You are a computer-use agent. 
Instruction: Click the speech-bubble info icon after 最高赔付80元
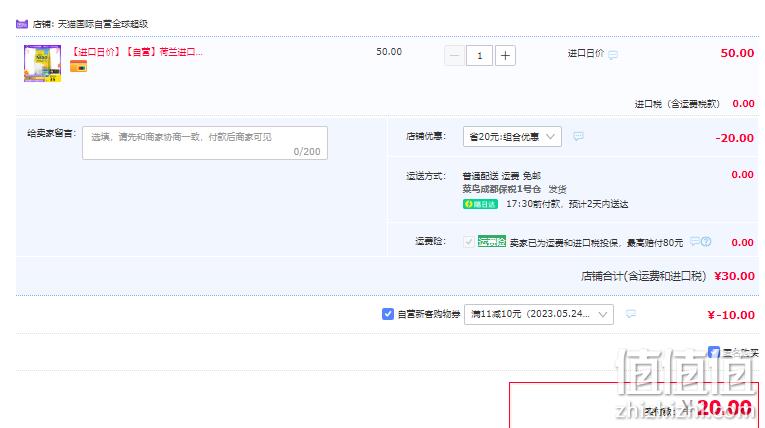tap(695, 242)
